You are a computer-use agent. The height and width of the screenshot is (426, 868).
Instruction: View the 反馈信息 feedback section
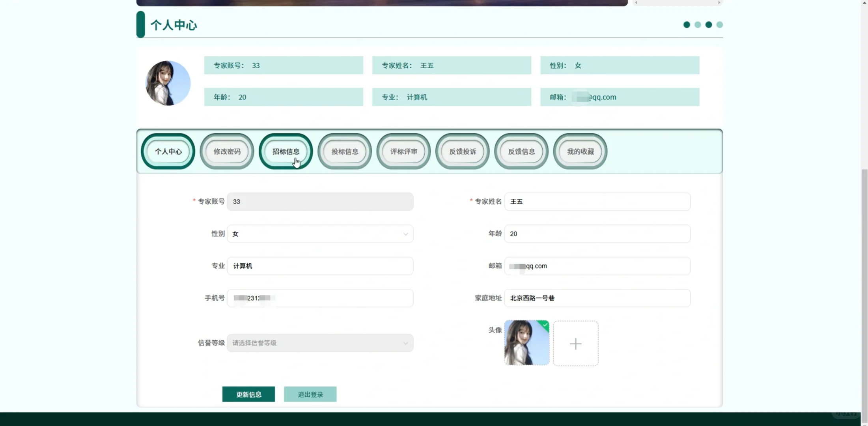[521, 151]
